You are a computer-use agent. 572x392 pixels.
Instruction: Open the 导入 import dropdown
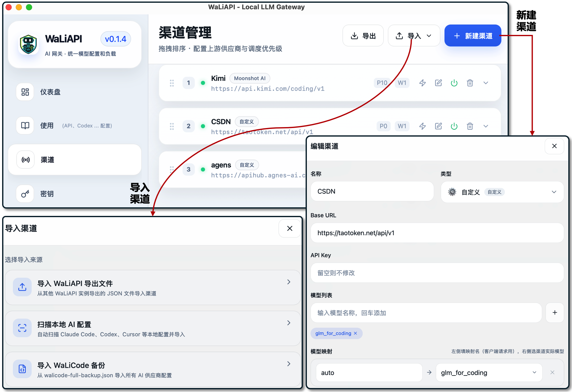[x=414, y=36]
